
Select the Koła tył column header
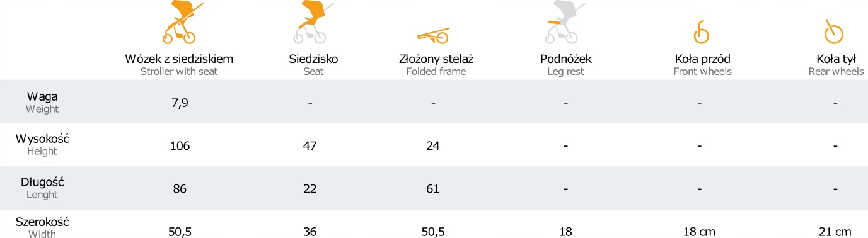pos(836,65)
